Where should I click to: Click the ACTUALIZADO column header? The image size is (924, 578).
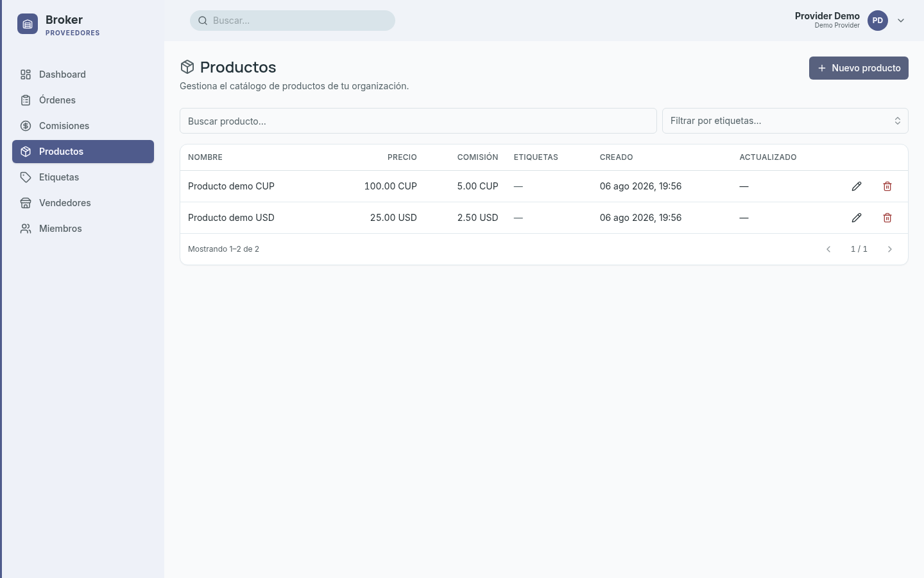[x=768, y=157]
